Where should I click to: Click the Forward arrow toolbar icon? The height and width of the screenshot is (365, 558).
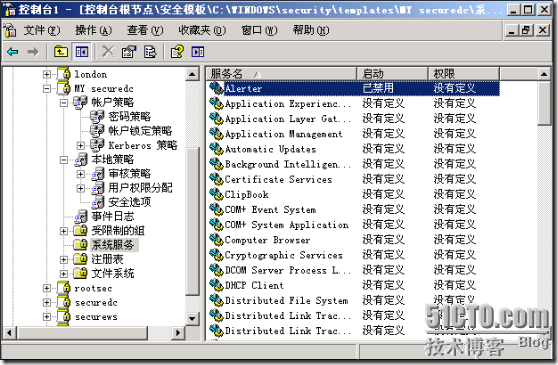[33, 52]
